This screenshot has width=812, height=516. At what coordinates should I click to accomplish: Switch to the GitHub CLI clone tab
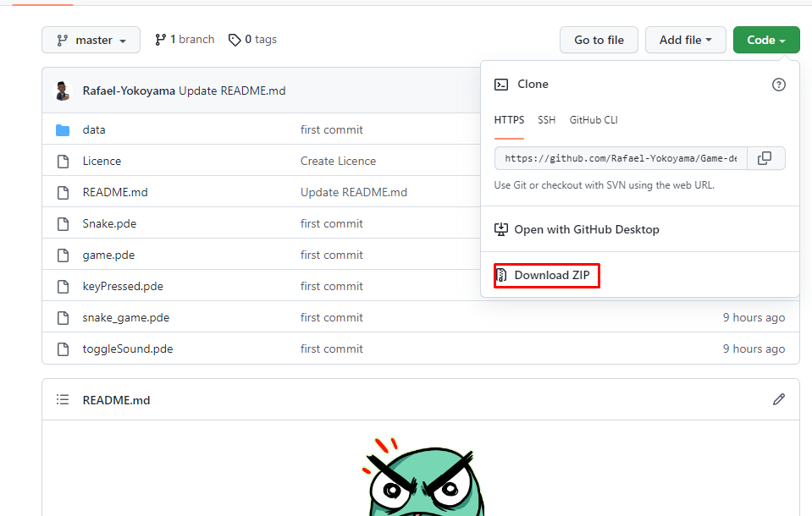(594, 120)
